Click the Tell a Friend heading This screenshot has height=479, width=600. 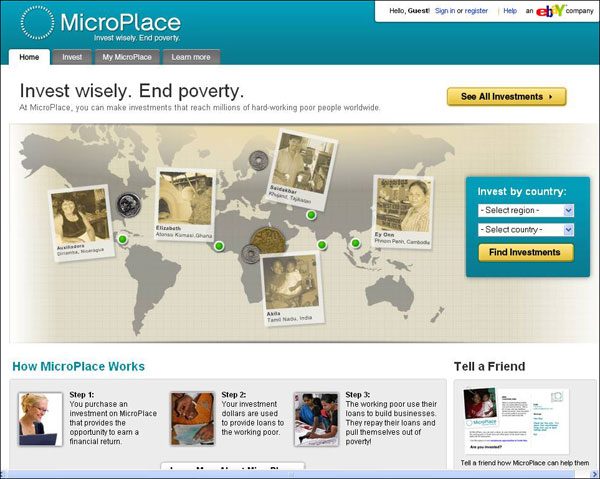click(x=489, y=367)
